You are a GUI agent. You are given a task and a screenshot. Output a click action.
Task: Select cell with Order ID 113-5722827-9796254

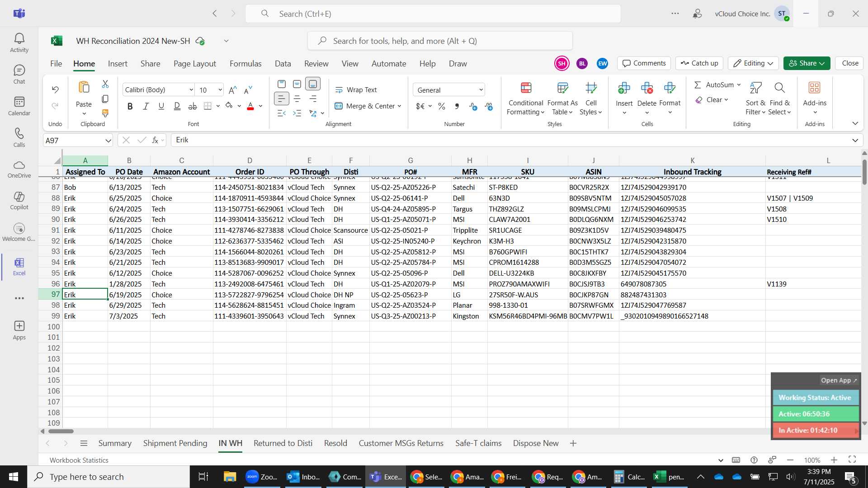tap(249, 295)
